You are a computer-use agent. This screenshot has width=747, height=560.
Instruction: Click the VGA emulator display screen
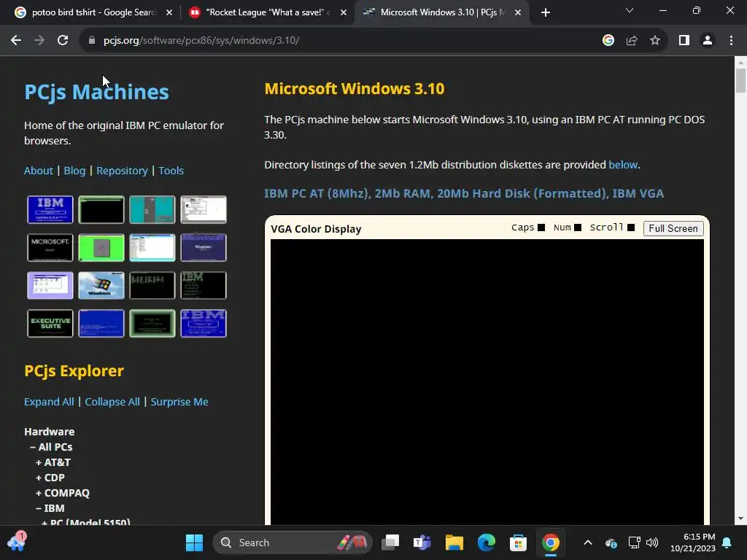(x=487, y=382)
